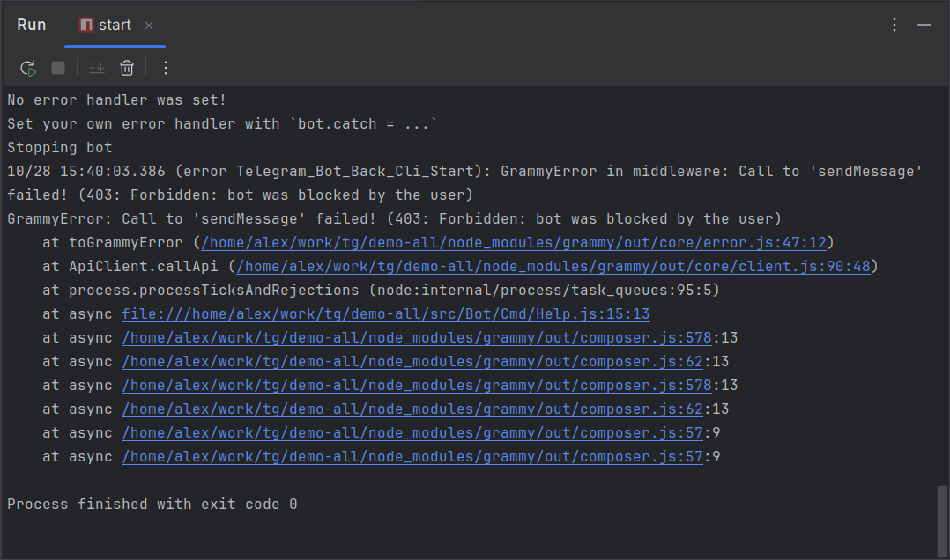Click the Run panel title
This screenshot has height=560, width=950.
tap(32, 25)
